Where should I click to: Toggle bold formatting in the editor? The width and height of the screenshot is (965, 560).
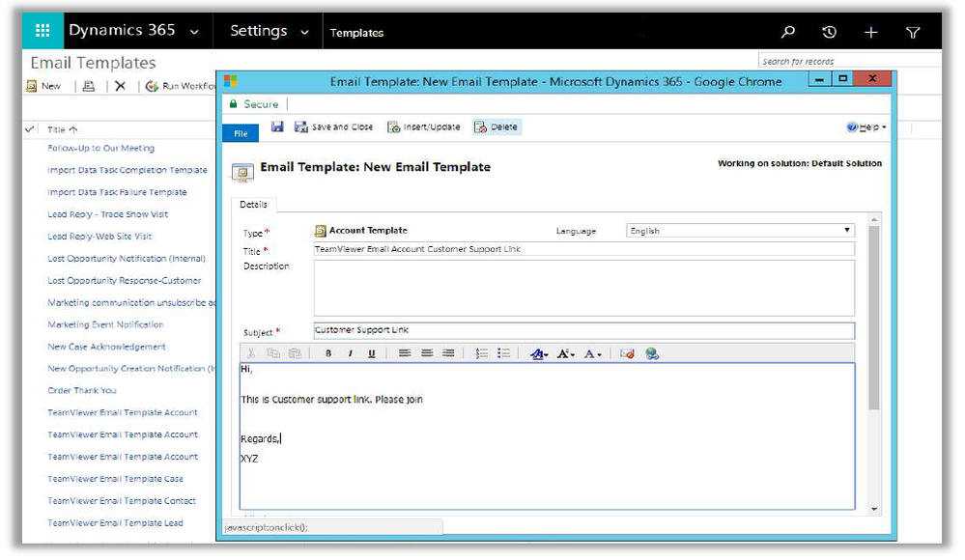pos(328,353)
